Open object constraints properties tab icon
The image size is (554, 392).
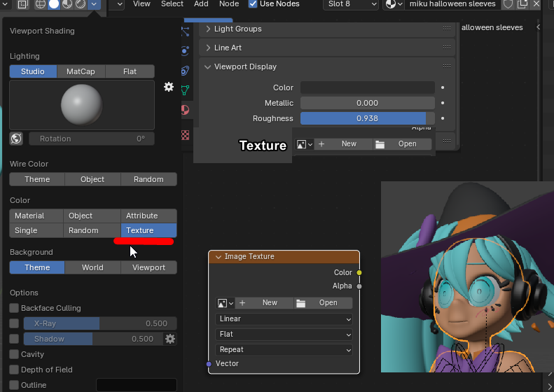point(185,70)
